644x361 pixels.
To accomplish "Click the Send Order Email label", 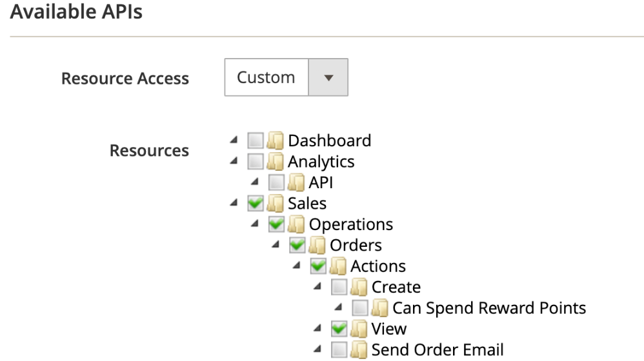I will coord(438,350).
